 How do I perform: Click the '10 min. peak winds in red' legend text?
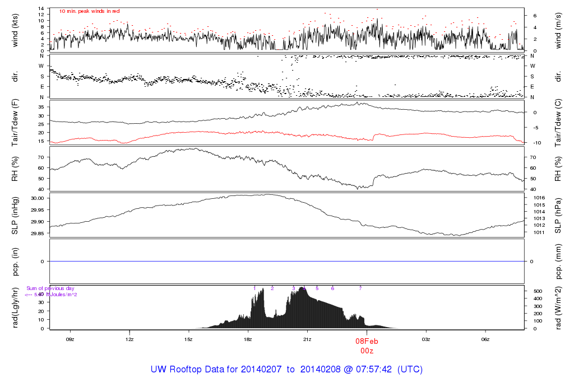[90, 11]
